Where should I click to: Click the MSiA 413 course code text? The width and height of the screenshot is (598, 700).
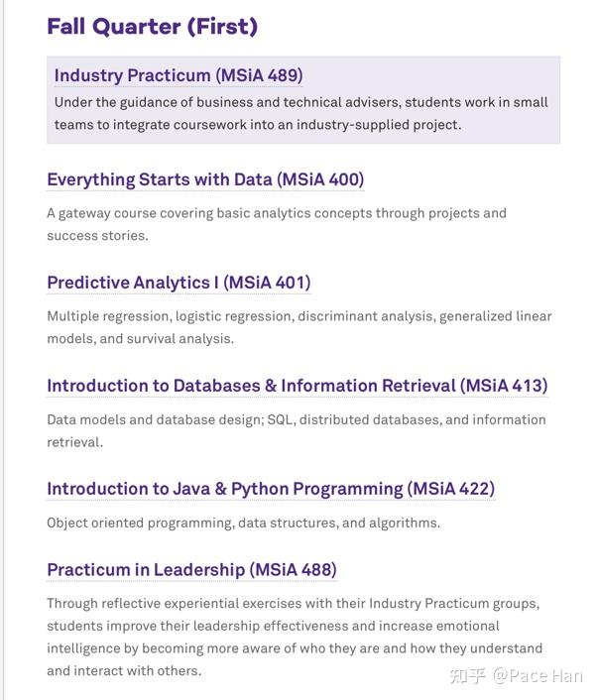504,386
